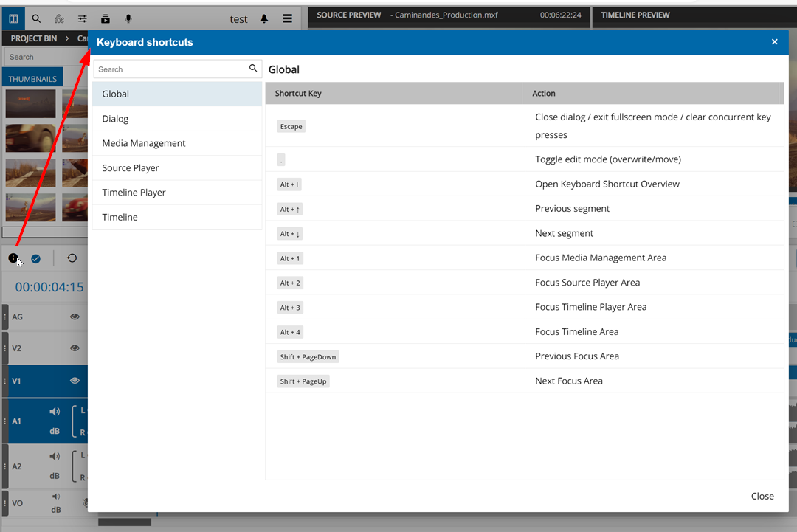This screenshot has height=532, width=797.
Task: Open the sliders settings icon
Action: tap(83, 18)
